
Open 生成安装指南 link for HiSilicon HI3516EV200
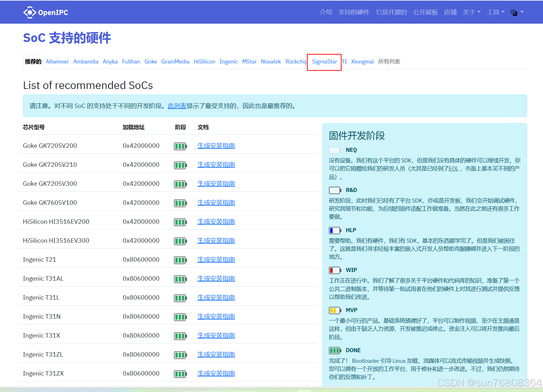point(216,222)
